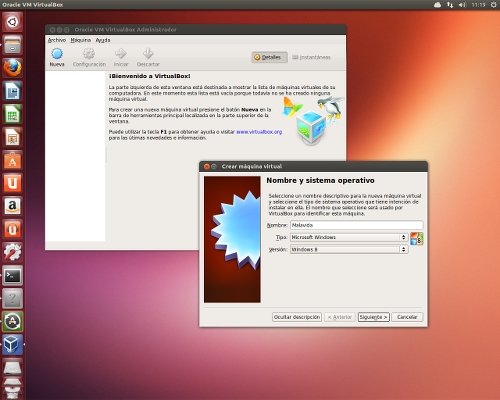
Task: Click the VirtualBox cube launcher icon
Action: coord(13,344)
